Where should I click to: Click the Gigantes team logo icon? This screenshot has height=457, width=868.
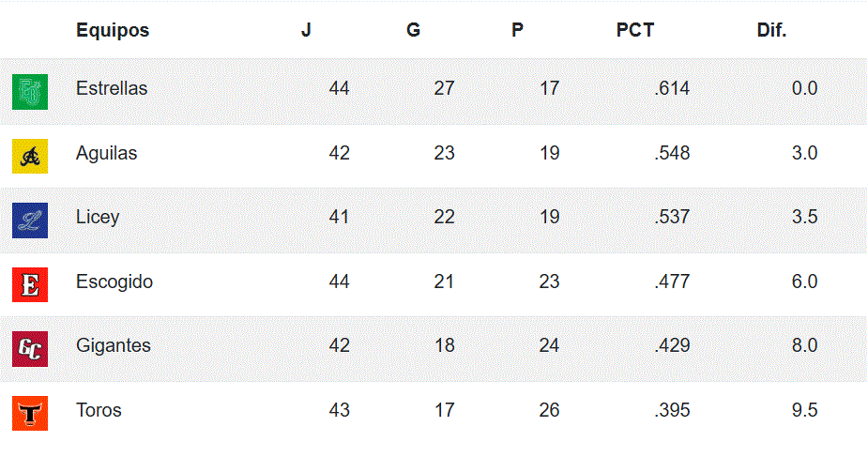[x=30, y=348]
